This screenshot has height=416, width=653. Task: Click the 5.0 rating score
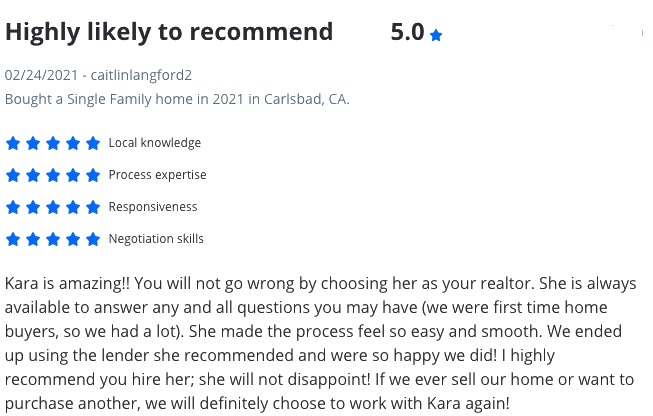pyautogui.click(x=407, y=32)
